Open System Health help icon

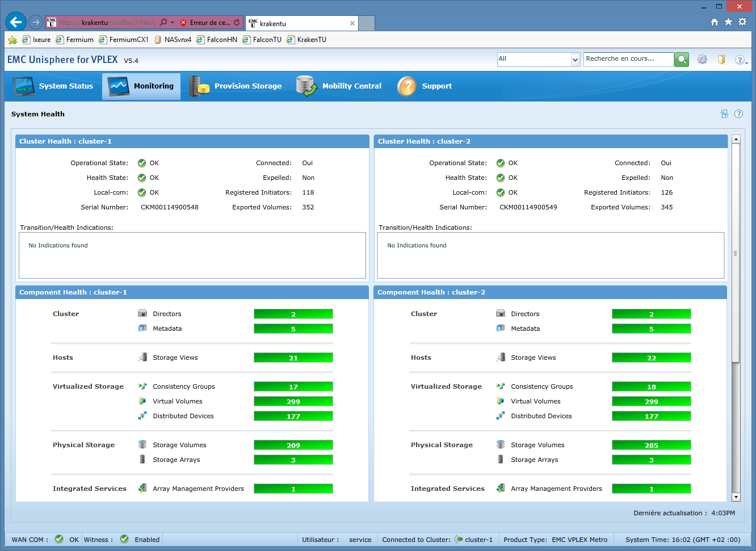point(738,114)
